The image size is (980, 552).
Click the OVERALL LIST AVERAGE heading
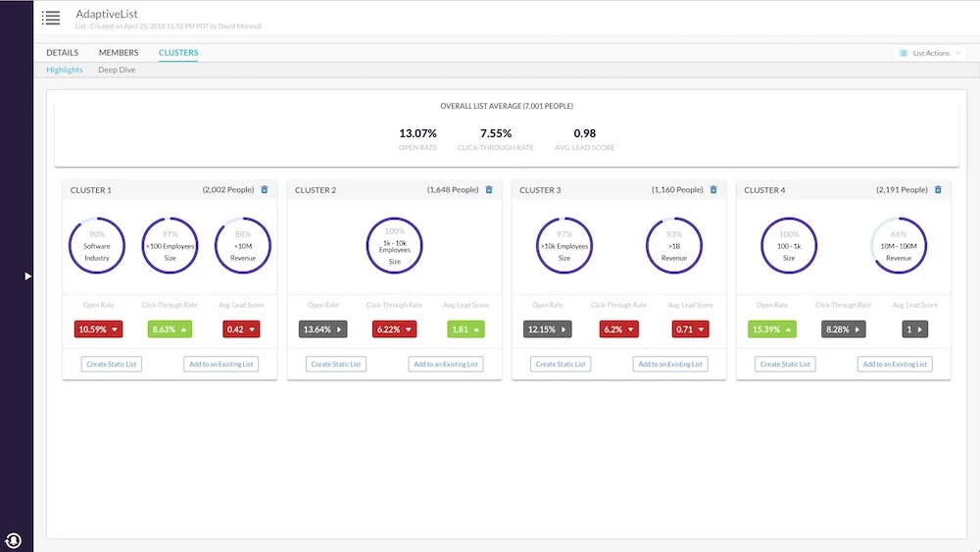point(507,106)
